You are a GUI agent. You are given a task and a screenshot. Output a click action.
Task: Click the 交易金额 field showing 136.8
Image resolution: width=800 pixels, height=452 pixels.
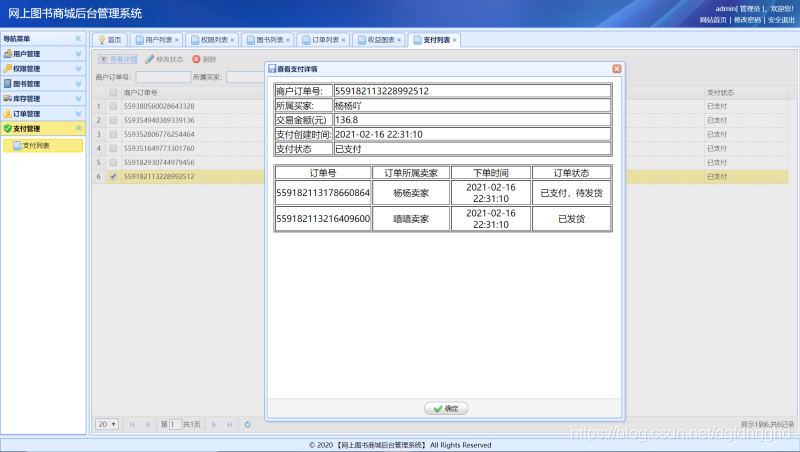point(472,120)
